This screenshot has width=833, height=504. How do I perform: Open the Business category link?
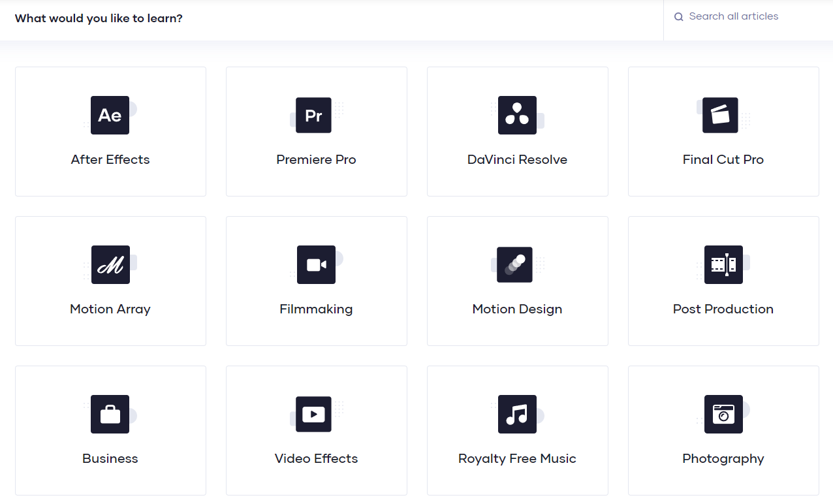tap(110, 430)
